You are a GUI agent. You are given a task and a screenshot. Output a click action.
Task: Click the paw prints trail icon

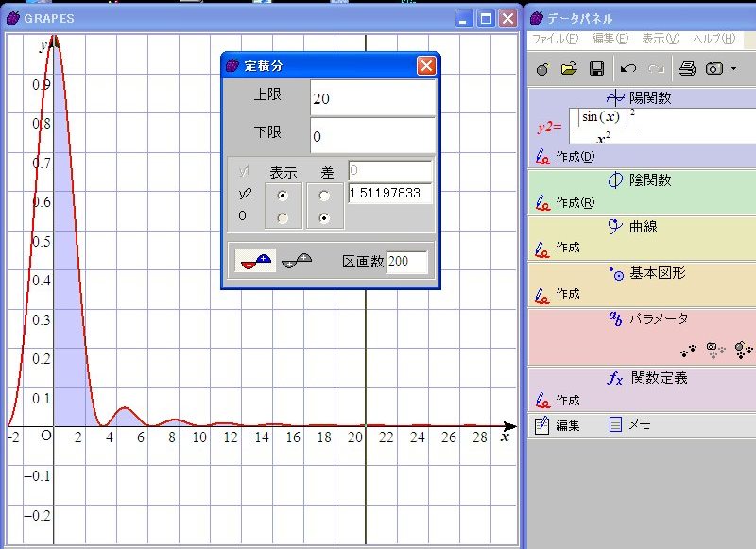690,350
